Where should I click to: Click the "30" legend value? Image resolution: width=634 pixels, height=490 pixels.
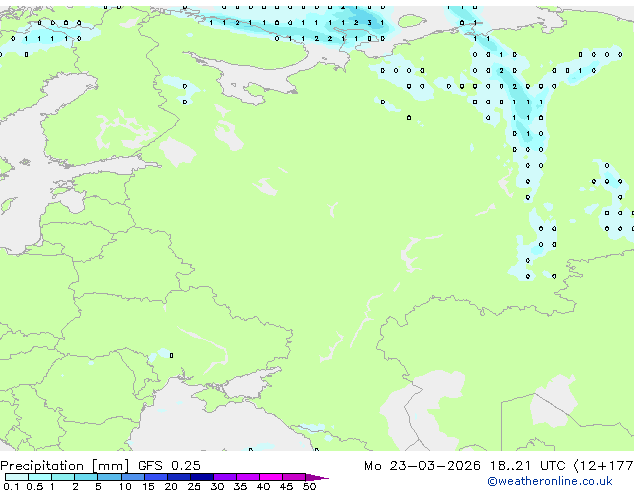tap(217, 486)
